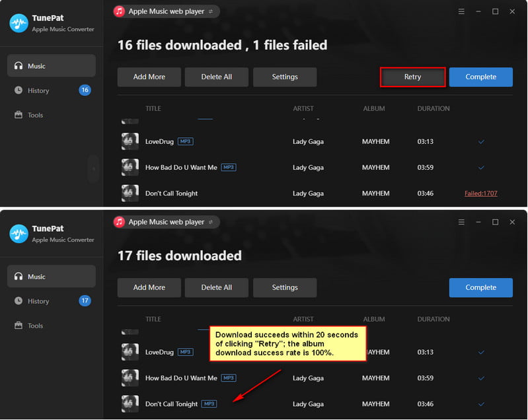Click the Failed:1707 error link
Image resolution: width=528 pixels, height=420 pixels.
[480, 193]
